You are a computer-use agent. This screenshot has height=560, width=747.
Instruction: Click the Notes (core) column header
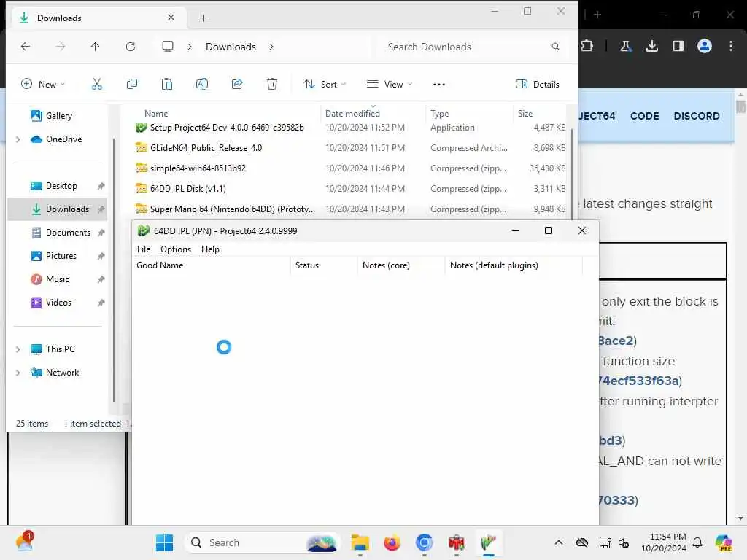coord(401,265)
